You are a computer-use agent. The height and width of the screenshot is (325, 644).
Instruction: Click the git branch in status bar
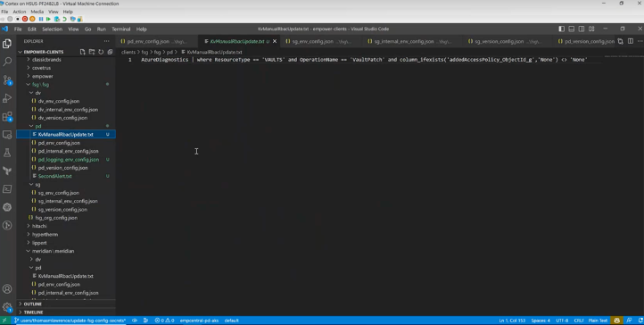(x=70, y=321)
